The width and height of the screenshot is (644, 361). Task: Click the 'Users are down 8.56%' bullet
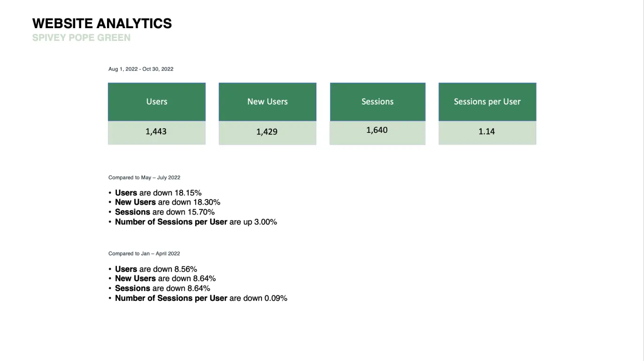pos(156,269)
